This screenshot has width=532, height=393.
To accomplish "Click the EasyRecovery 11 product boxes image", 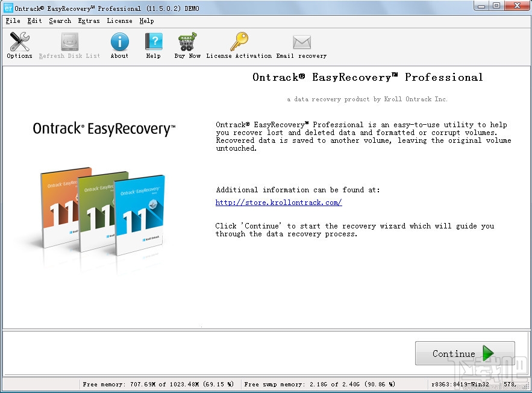I will (103, 212).
